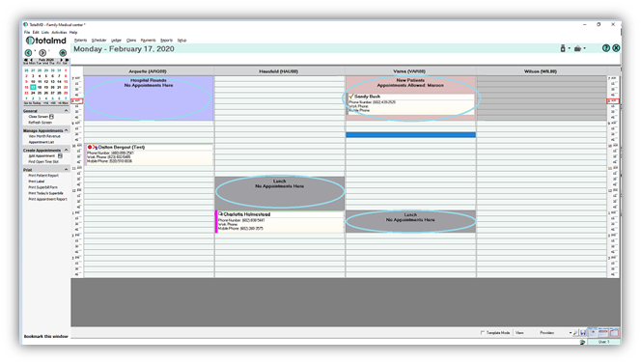Click the magnifier icon beside Providers dropdown
The image size is (641, 364).
click(x=575, y=333)
